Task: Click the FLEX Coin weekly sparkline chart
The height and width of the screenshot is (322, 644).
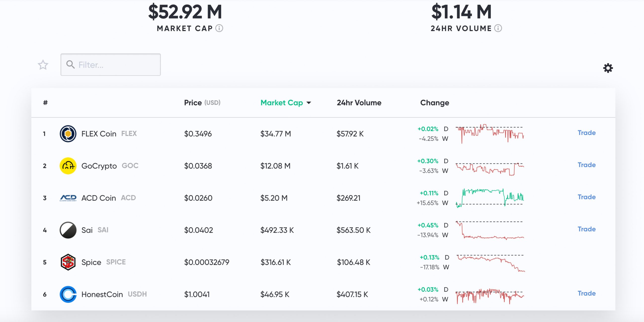Action: tap(490, 134)
